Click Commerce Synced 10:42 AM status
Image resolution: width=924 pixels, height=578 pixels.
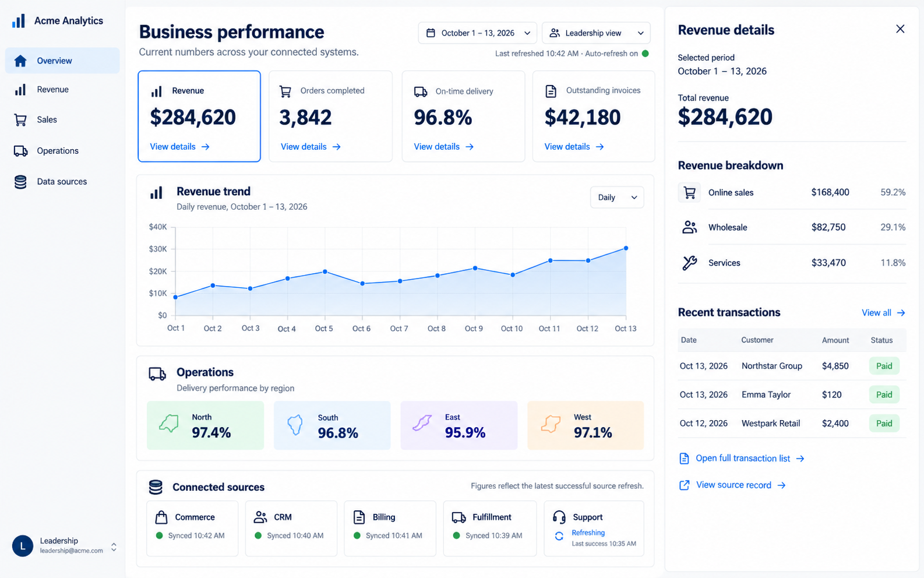[190, 535]
